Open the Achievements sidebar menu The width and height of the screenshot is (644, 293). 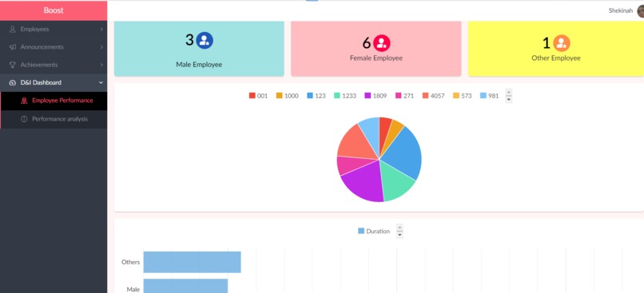pyautogui.click(x=54, y=65)
